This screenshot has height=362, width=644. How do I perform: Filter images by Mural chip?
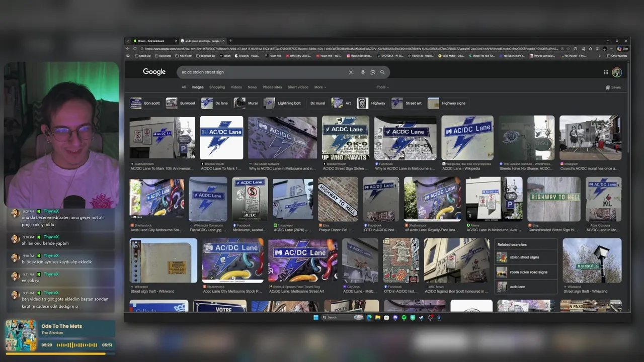point(246,103)
